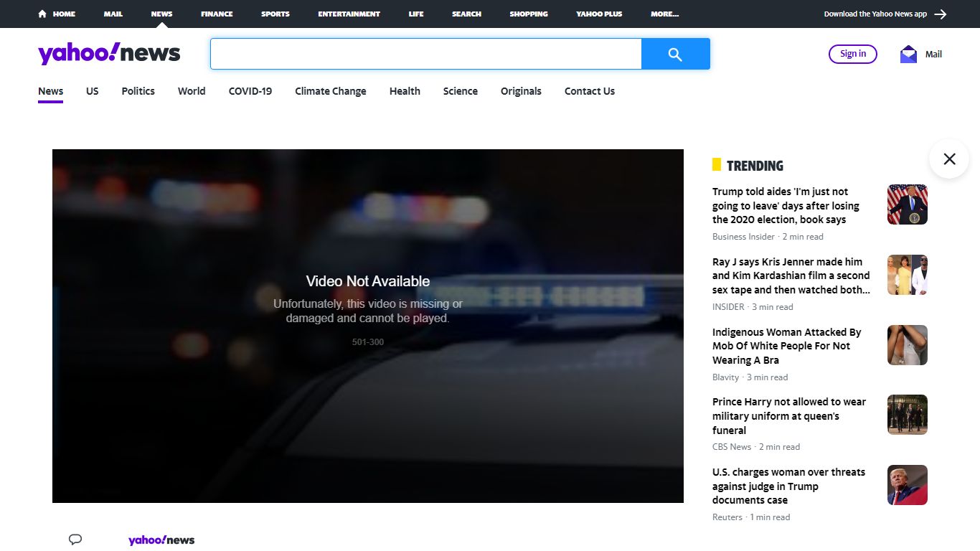Open Ray J Kris Jenner article headline
The height and width of the screenshot is (551, 980).
[791, 275]
